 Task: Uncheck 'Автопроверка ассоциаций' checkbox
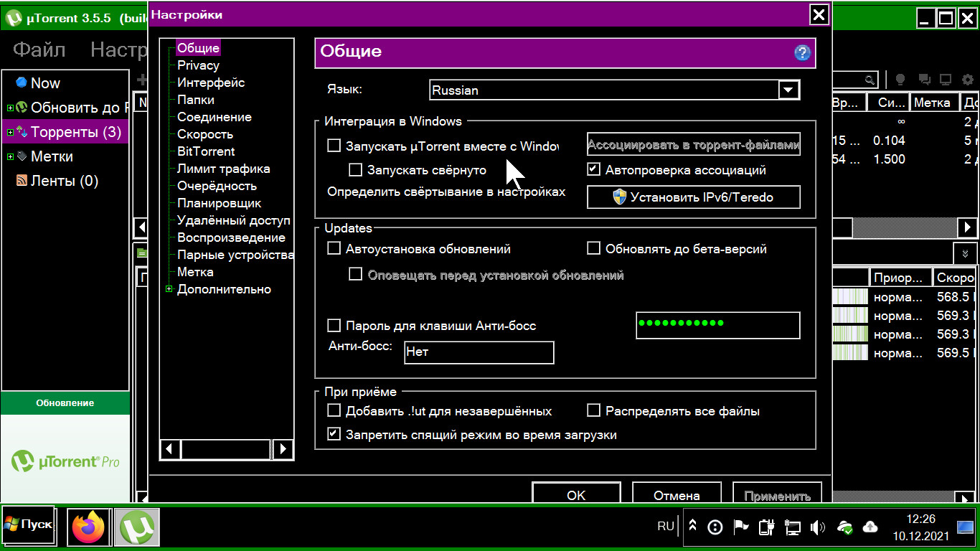pyautogui.click(x=593, y=170)
